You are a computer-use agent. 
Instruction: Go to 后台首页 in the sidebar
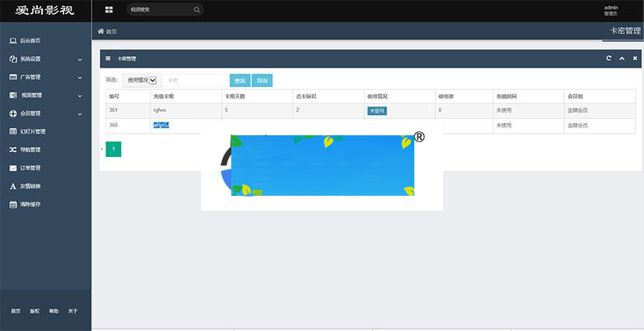point(29,40)
